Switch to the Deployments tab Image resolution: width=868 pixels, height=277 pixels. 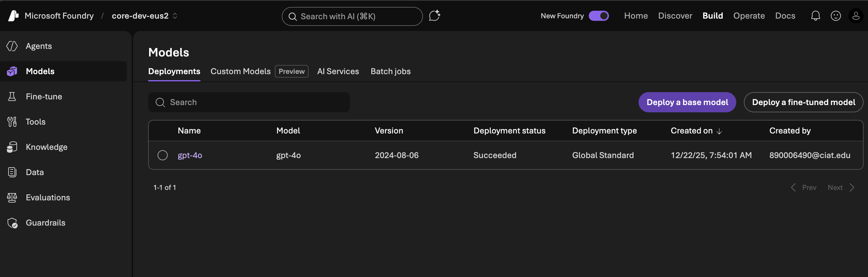(x=174, y=71)
